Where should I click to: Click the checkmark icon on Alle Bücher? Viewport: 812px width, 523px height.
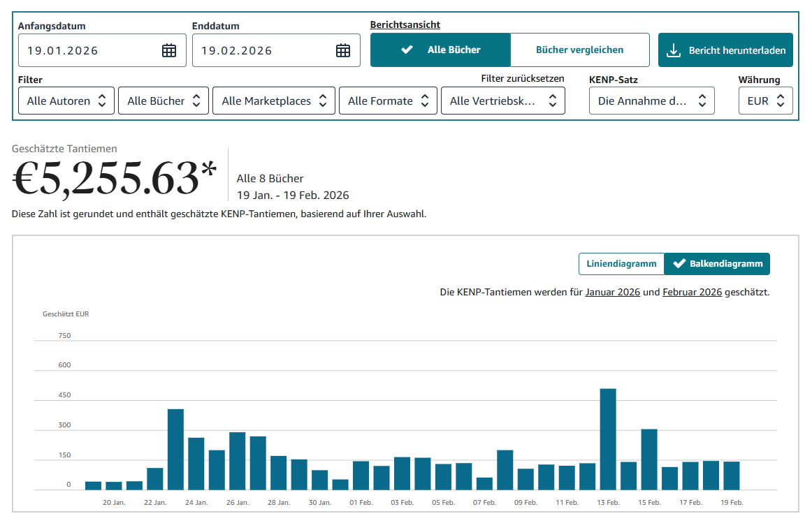407,50
